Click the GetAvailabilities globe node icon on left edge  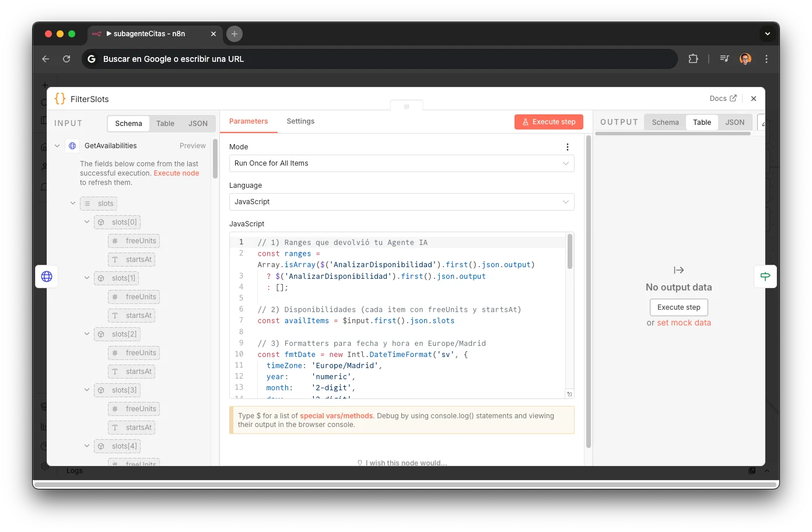coord(47,276)
